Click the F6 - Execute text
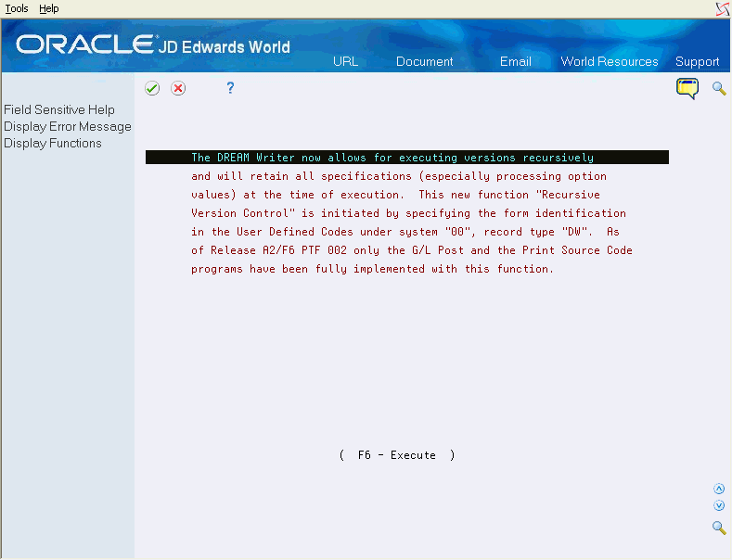Viewport: 732px width, 560px height. pyautogui.click(x=397, y=455)
